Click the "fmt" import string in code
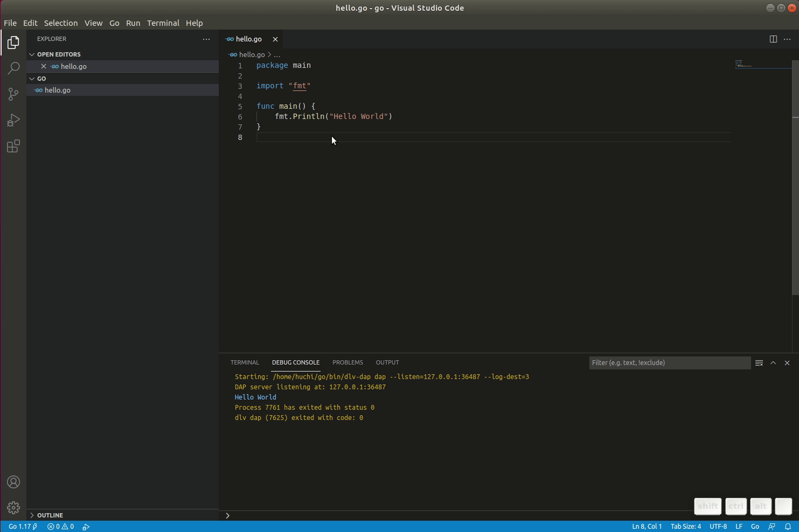This screenshot has width=799, height=532. pyautogui.click(x=300, y=86)
